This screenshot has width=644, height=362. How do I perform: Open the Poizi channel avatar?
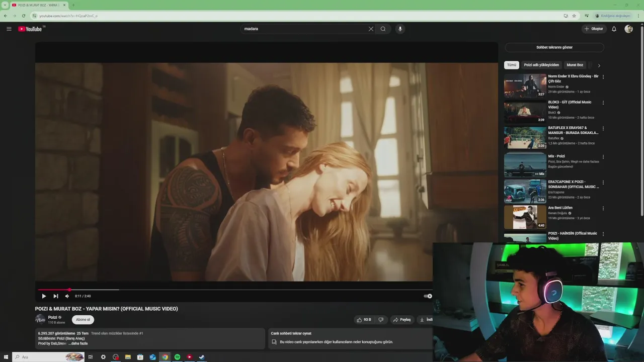pyautogui.click(x=40, y=319)
